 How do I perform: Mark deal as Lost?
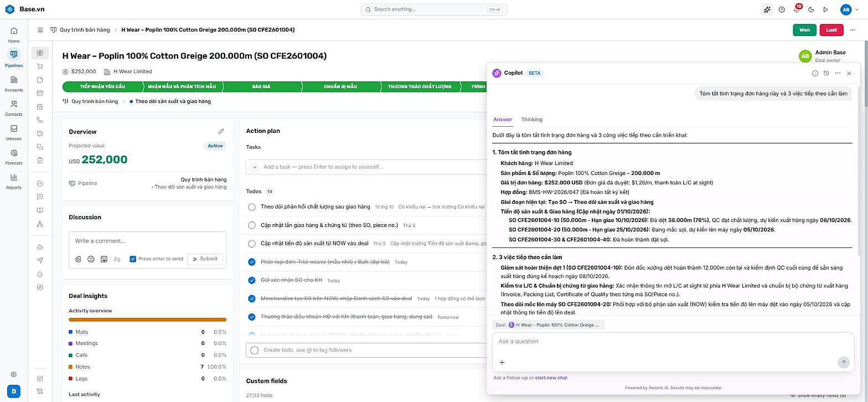click(x=831, y=30)
